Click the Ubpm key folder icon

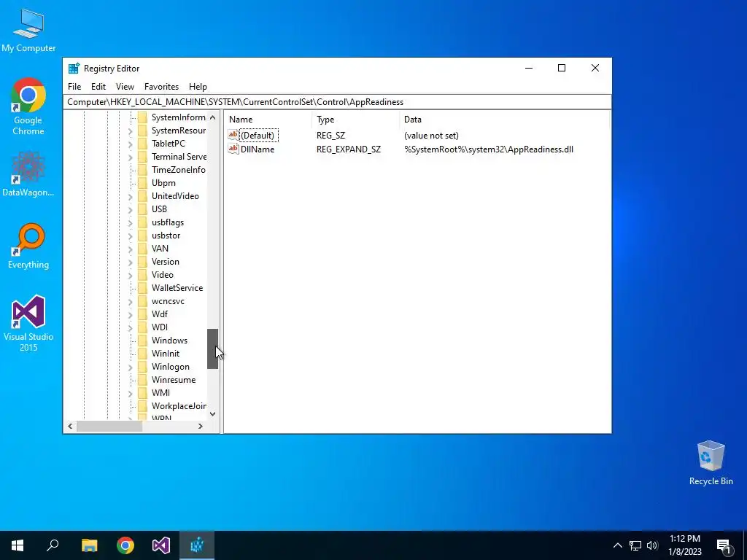tap(142, 183)
